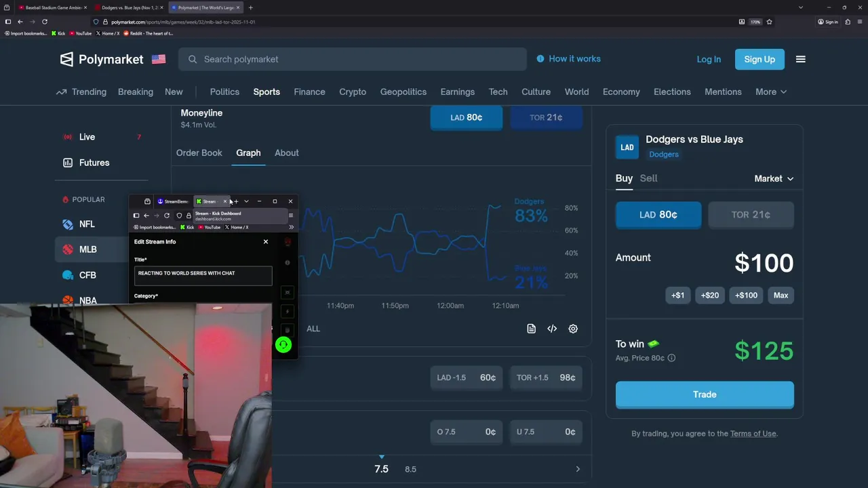Close Edit Stream Info panel
The width and height of the screenshot is (868, 488).
(x=266, y=241)
